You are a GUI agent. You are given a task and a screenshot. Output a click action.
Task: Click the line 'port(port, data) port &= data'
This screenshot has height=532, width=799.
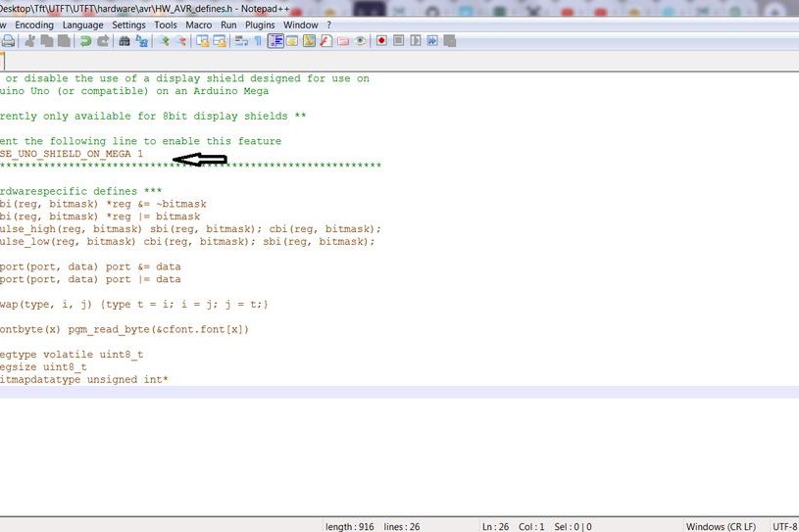click(x=90, y=266)
